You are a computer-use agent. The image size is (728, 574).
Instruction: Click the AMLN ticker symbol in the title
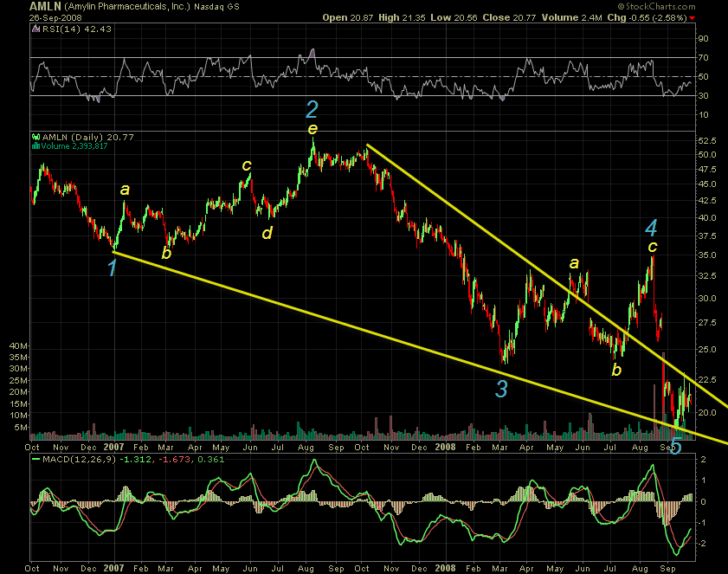tap(46, 6)
